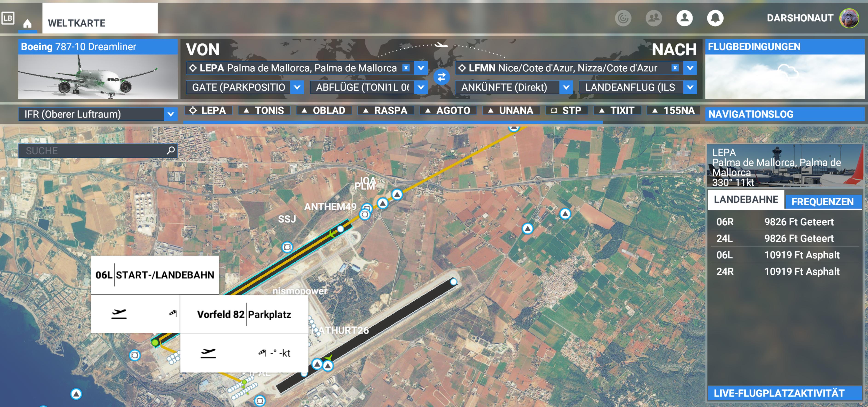Open the home screen icon

pyautogui.click(x=28, y=24)
